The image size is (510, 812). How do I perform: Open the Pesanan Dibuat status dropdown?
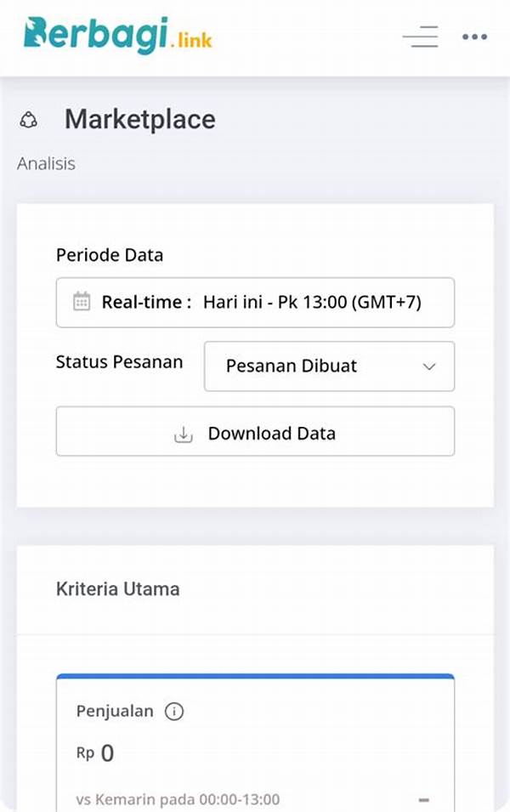click(x=329, y=366)
